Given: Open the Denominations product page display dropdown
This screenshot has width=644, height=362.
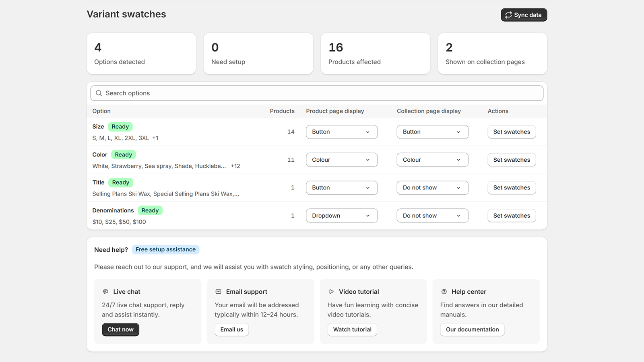Looking at the screenshot, I should [342, 216].
